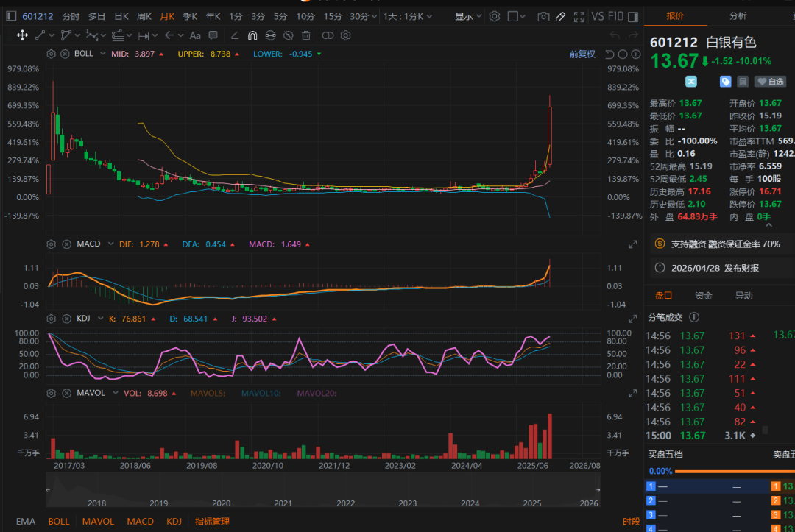Select the arrow marker tool
The width and height of the screenshot is (795, 532).
click(x=169, y=35)
